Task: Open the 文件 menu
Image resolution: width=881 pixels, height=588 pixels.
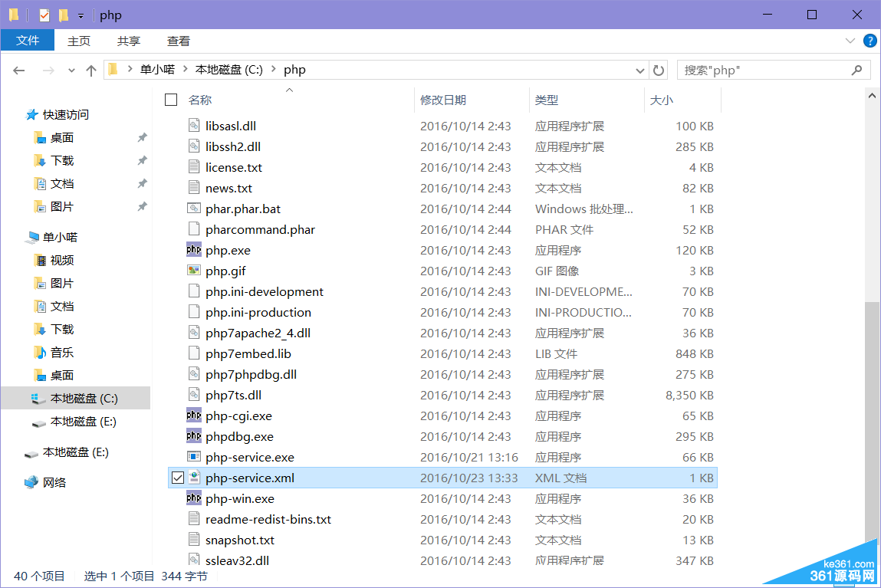Action: tap(28, 41)
